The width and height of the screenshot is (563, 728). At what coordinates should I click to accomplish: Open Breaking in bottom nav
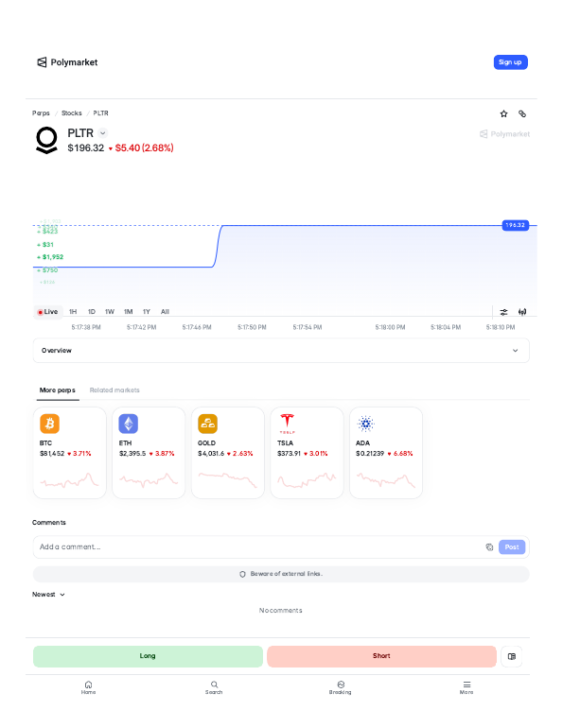click(341, 687)
